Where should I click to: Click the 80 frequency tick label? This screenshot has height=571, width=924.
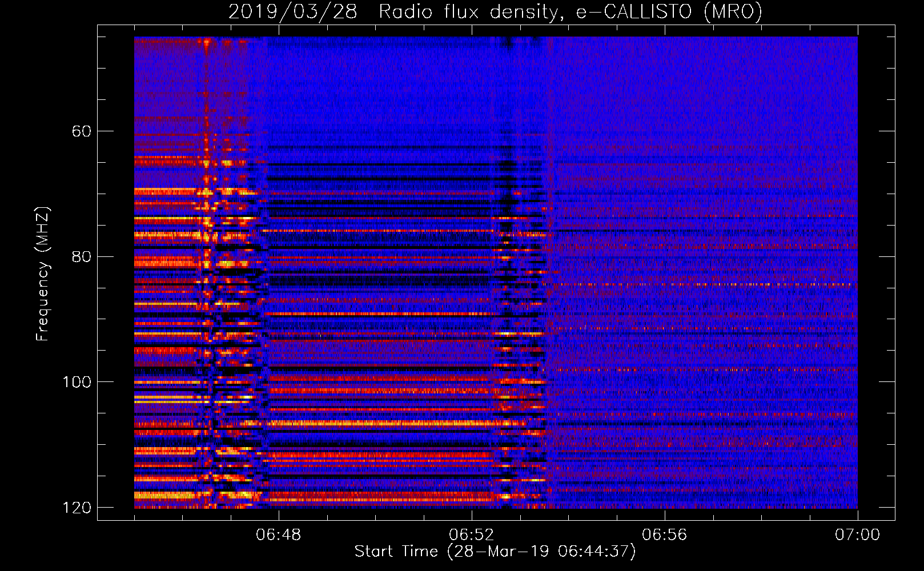(x=82, y=257)
